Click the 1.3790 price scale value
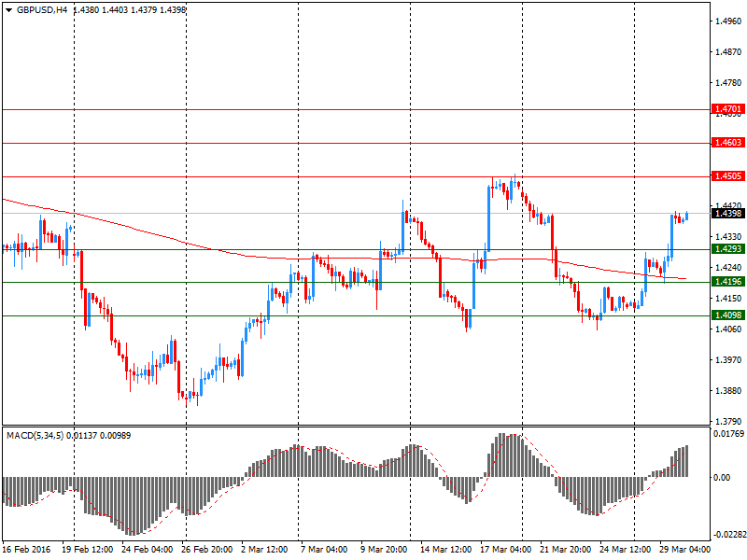 pyautogui.click(x=728, y=422)
